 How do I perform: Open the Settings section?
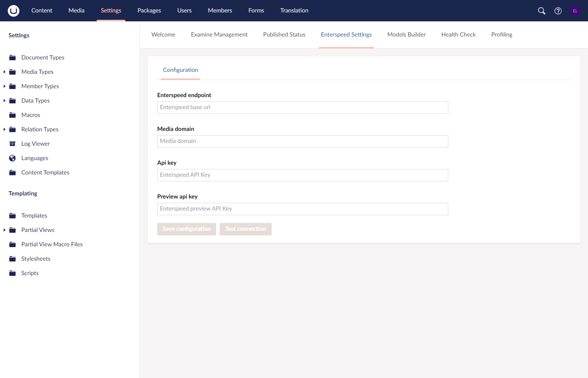coord(111,10)
